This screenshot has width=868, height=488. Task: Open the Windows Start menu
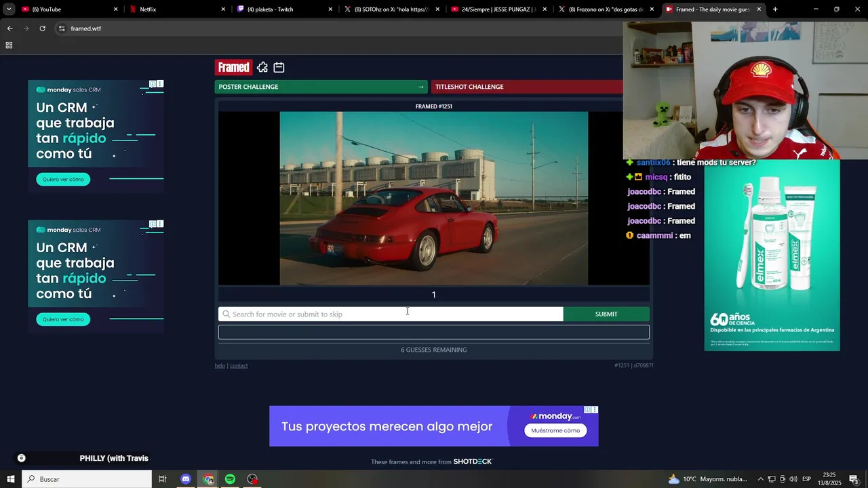pyautogui.click(x=11, y=479)
